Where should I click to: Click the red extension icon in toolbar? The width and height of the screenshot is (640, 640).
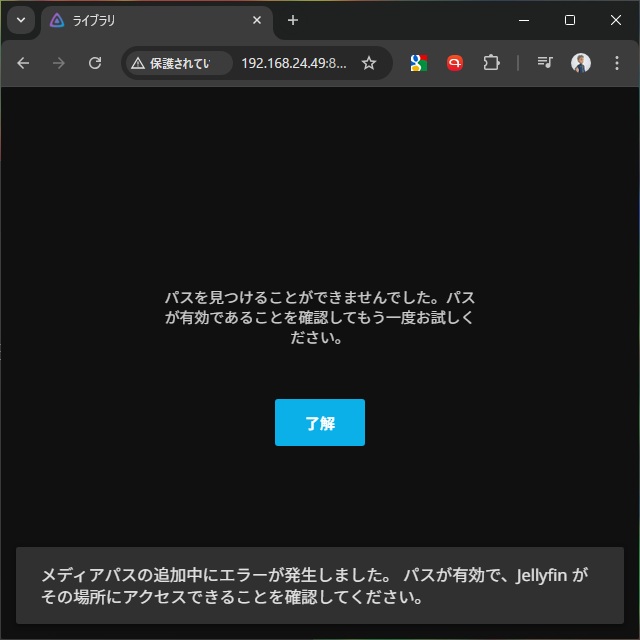point(455,63)
